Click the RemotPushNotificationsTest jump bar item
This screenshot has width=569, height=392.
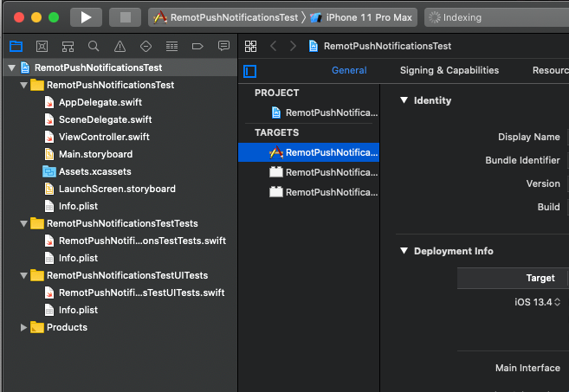[x=380, y=46]
